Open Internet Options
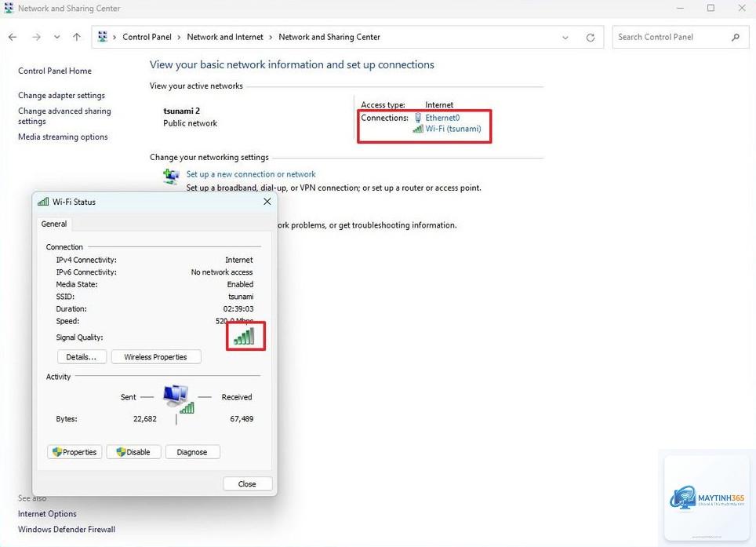The image size is (756, 547). click(47, 514)
